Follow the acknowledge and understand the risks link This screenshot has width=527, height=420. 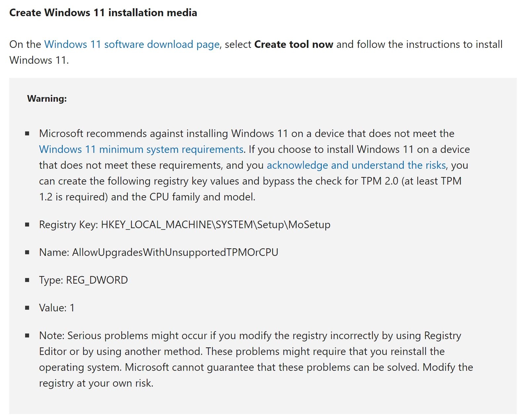pos(356,165)
